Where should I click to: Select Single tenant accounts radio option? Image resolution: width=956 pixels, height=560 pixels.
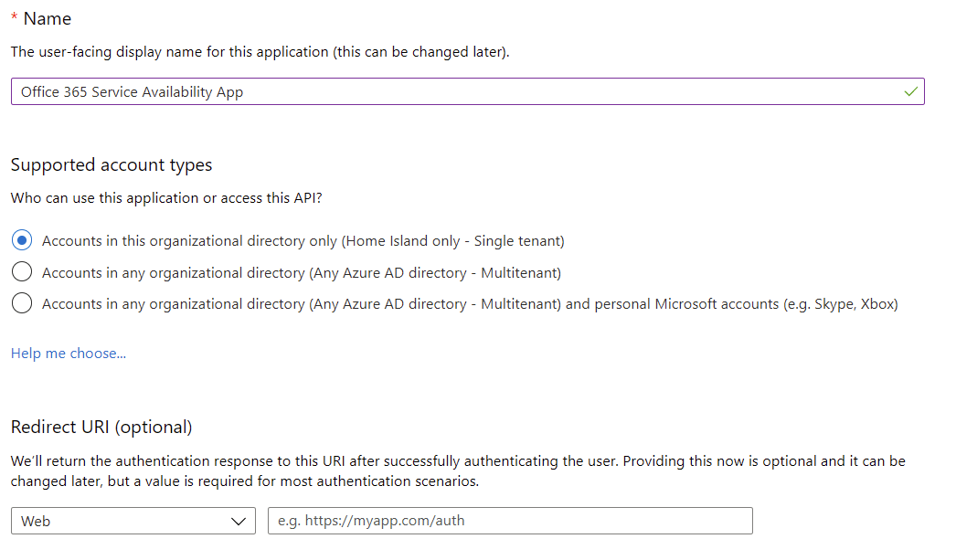coord(22,240)
